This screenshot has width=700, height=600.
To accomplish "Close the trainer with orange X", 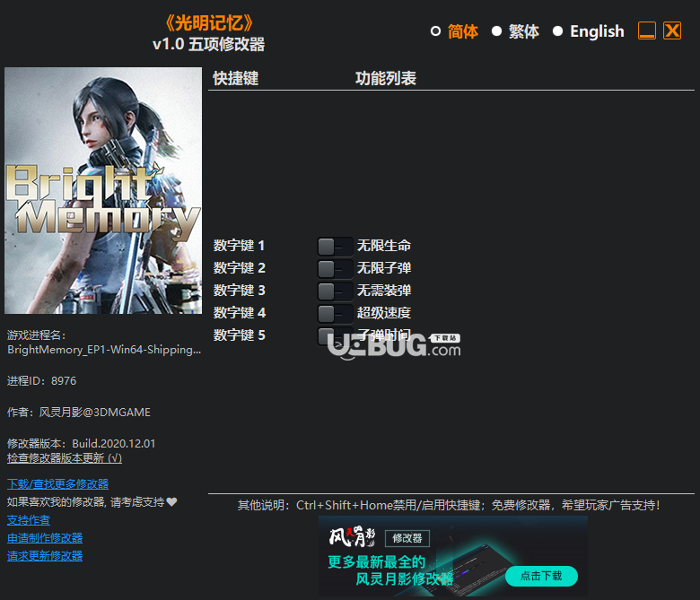I will [672, 30].
